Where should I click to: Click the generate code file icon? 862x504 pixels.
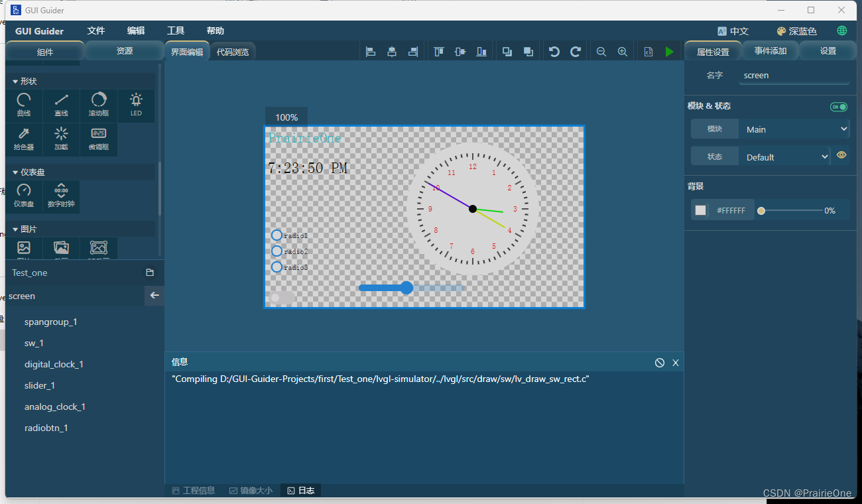click(x=648, y=52)
